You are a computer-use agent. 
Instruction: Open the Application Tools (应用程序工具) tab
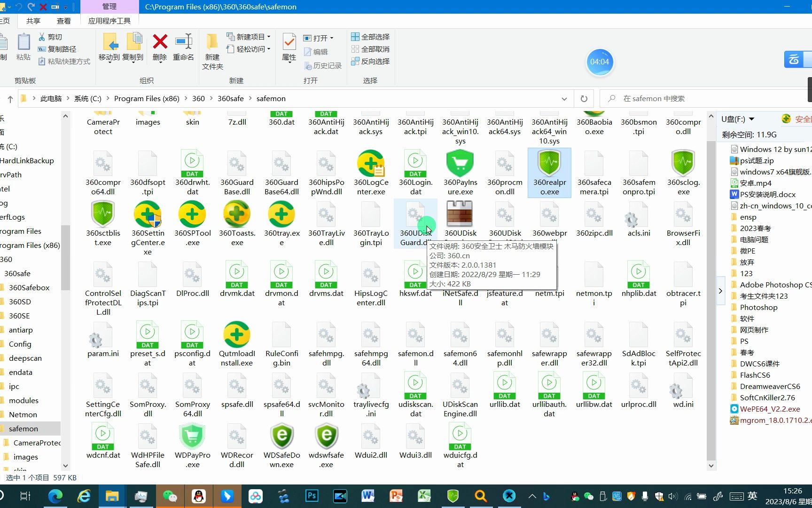coord(109,21)
